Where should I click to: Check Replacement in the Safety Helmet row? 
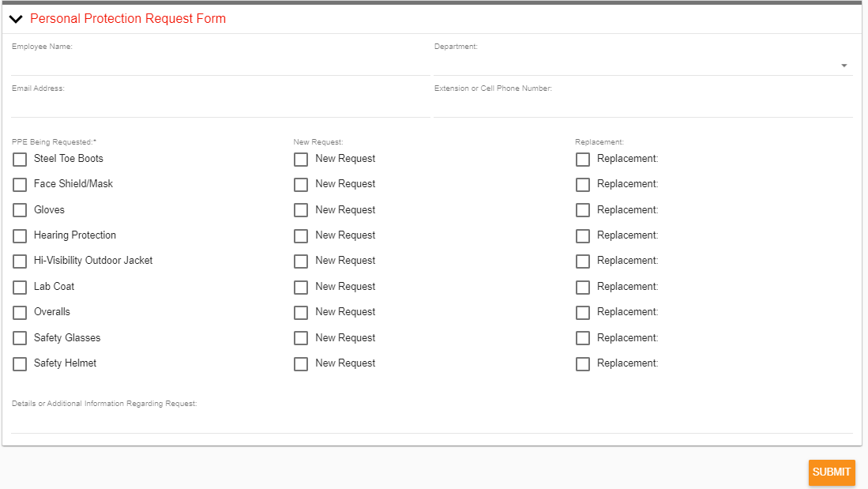pyautogui.click(x=583, y=363)
